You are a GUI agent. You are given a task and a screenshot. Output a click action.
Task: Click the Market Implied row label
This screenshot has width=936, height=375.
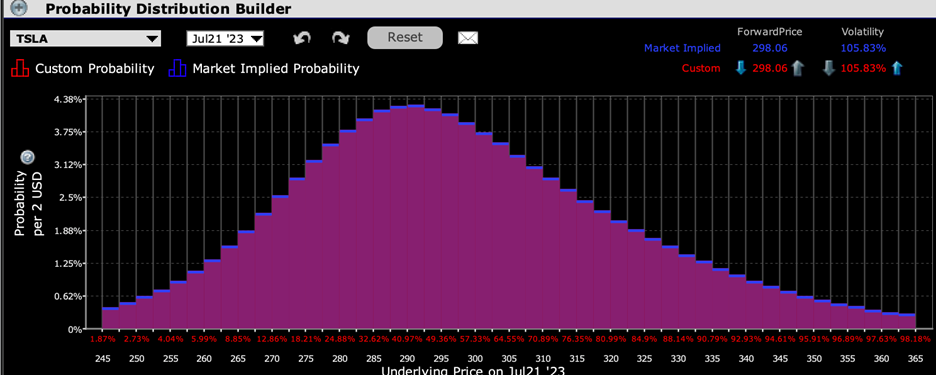[x=682, y=48]
